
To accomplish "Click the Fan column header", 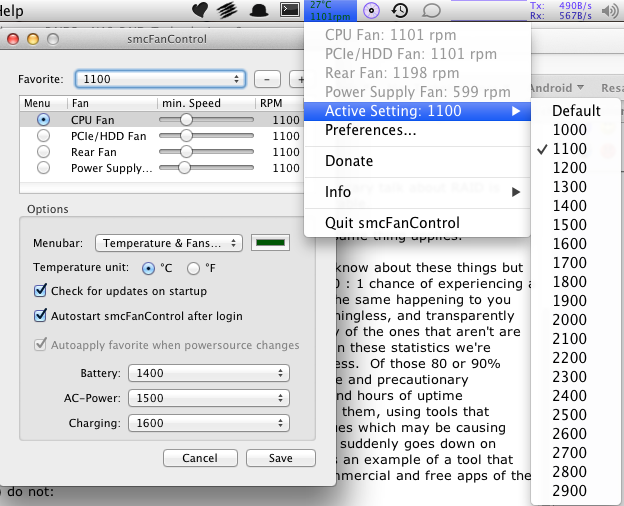I will (x=112, y=104).
